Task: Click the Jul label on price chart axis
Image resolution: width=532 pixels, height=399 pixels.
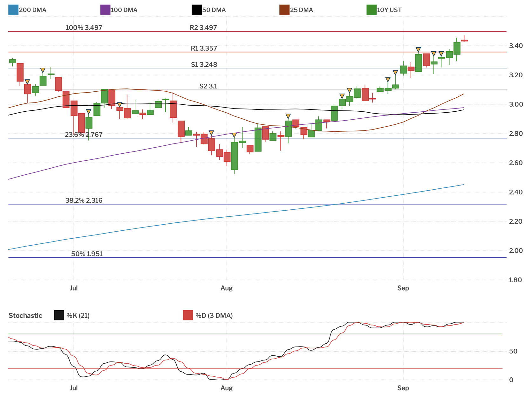Action: [74, 288]
